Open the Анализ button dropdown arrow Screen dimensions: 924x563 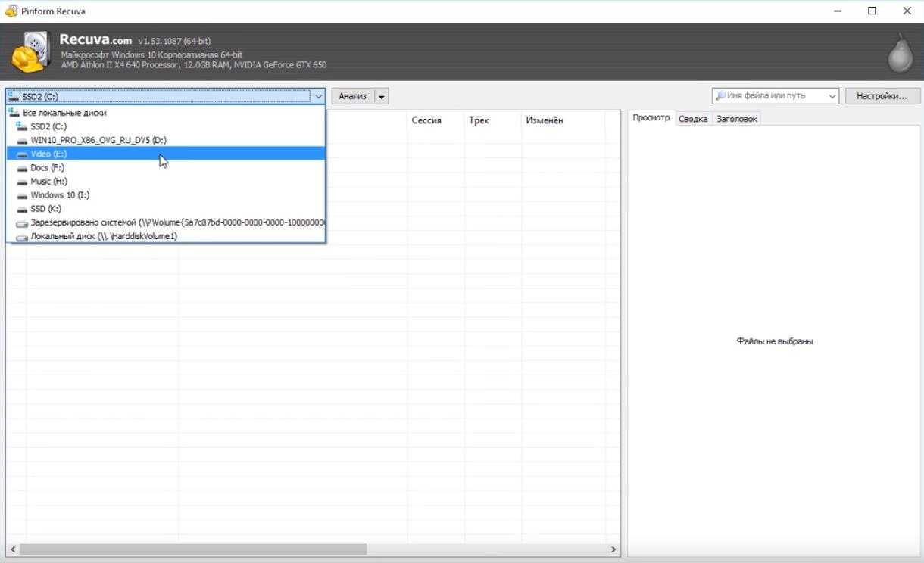382,96
